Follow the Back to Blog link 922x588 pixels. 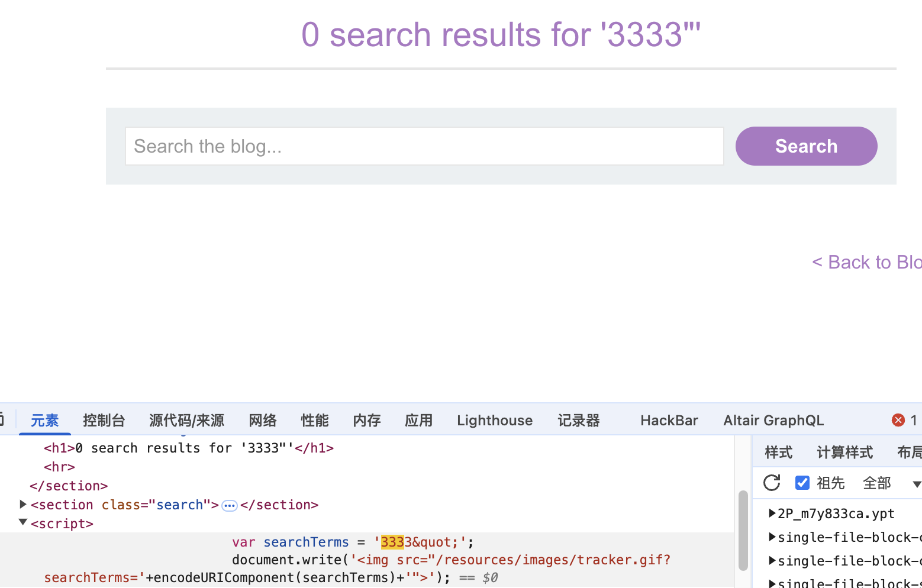click(866, 262)
